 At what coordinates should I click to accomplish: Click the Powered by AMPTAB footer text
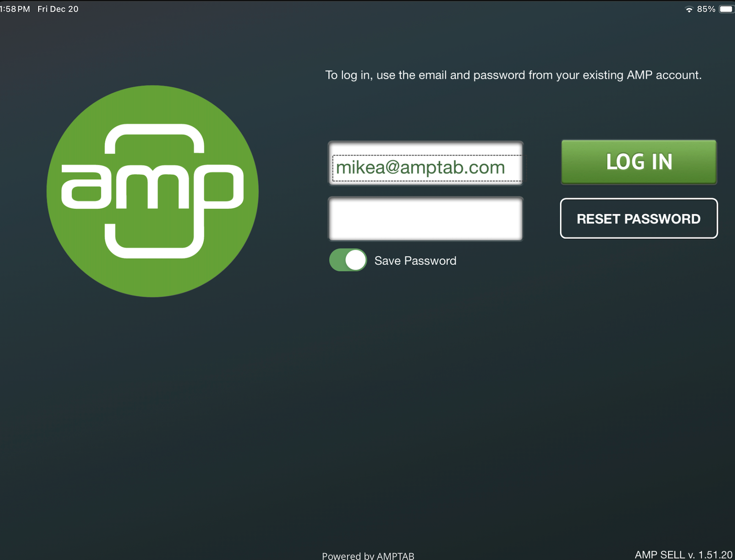368,555
